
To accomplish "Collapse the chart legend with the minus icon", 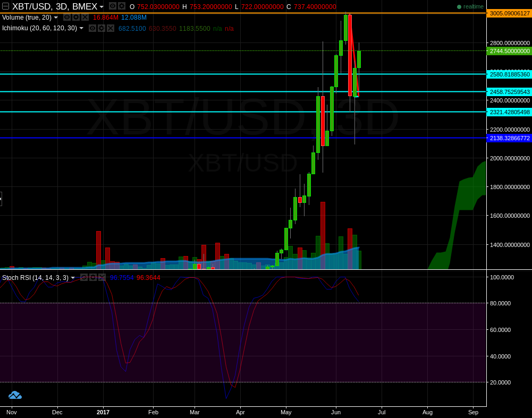I will tap(5, 7).
